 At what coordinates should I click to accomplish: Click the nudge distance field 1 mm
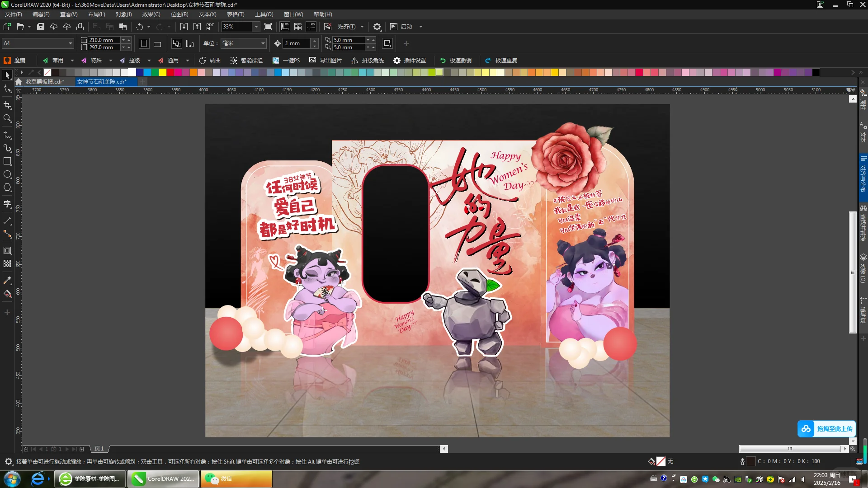pos(297,43)
